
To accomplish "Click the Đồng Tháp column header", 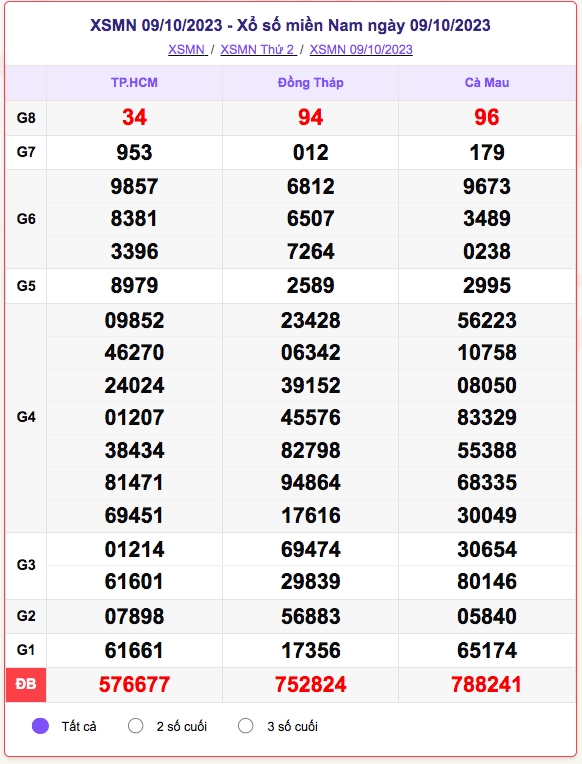I will (x=311, y=82).
